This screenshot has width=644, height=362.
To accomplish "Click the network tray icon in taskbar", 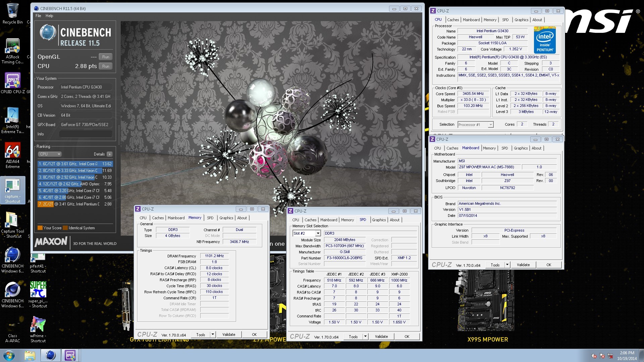I will 610,356.
